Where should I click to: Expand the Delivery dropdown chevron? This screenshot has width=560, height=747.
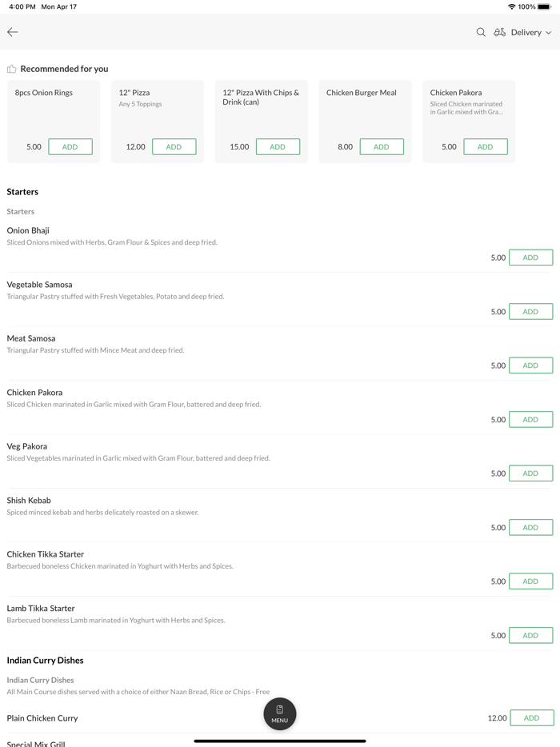pyautogui.click(x=549, y=33)
